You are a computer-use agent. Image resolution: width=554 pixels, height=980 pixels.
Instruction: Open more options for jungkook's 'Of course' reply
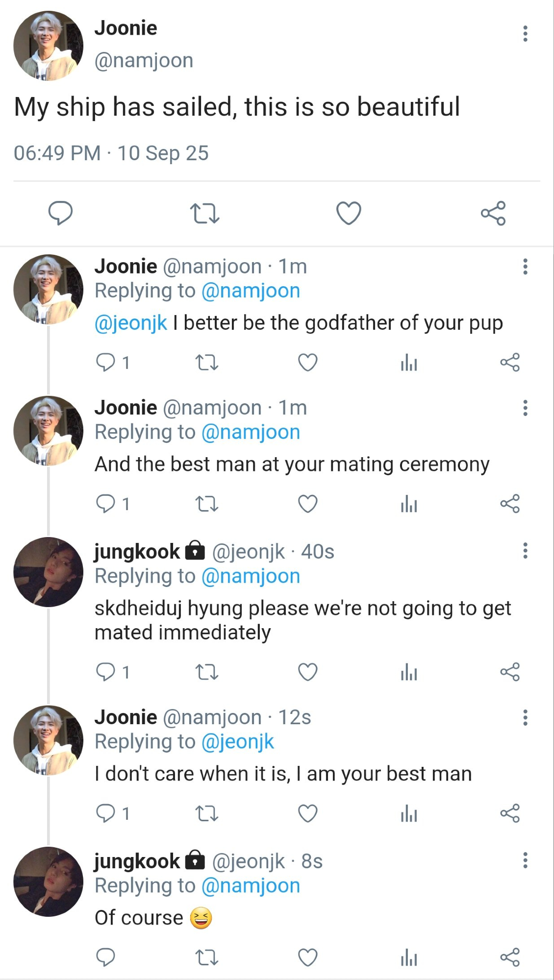pos(525,861)
